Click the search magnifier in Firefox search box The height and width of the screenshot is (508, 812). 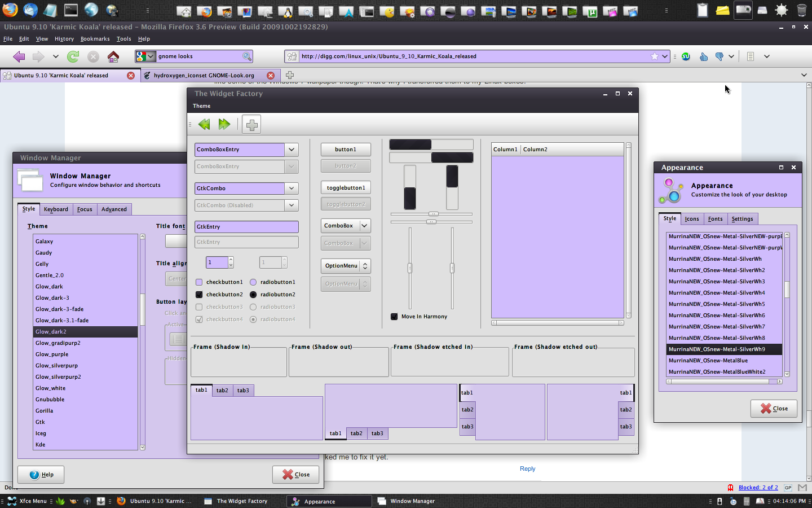[x=246, y=56]
